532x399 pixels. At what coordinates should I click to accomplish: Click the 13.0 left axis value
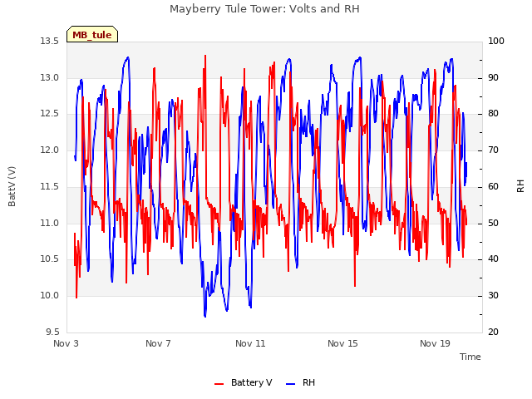coord(49,77)
